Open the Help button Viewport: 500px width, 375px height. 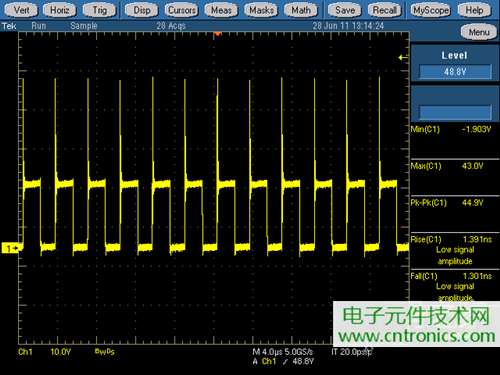474,10
